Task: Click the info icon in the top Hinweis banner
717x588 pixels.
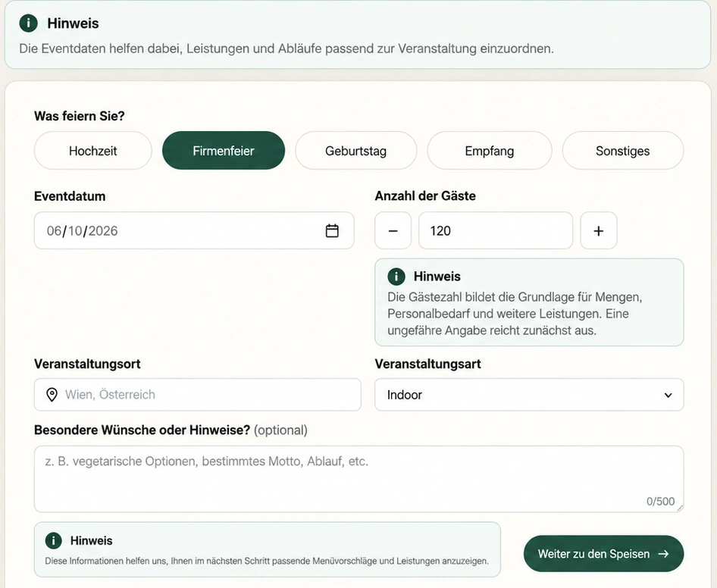Action: coord(28,23)
